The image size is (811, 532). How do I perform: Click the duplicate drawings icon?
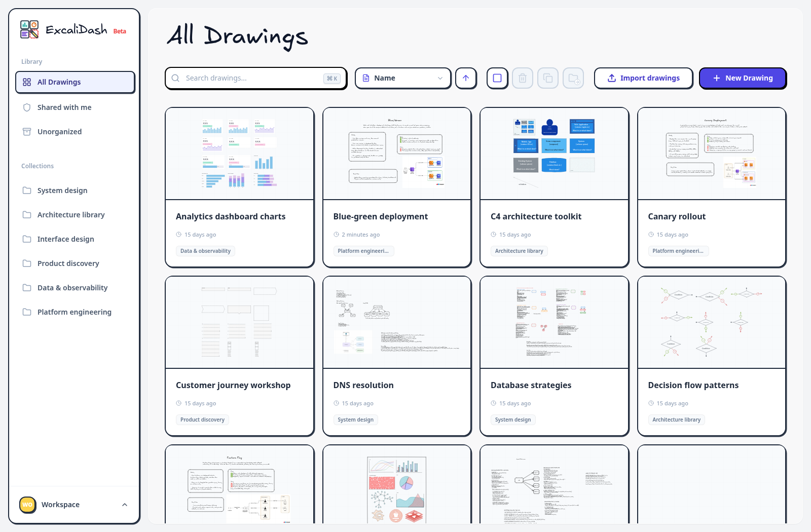click(x=548, y=78)
